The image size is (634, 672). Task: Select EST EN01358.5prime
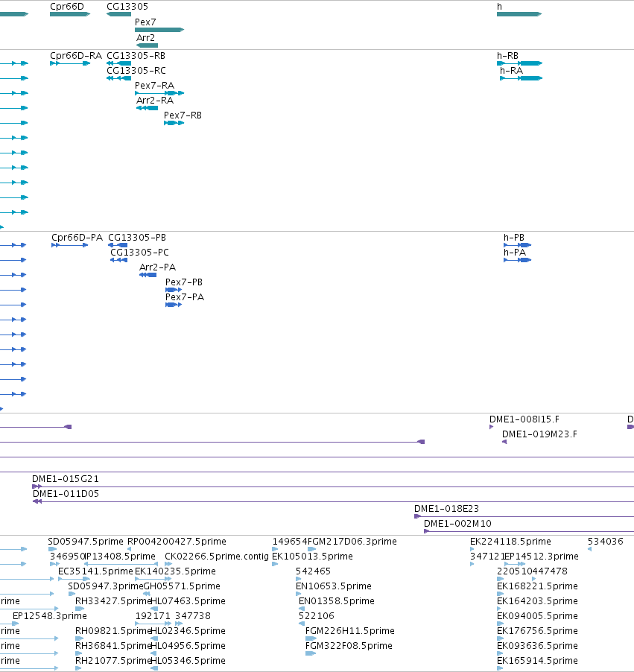(x=301, y=609)
